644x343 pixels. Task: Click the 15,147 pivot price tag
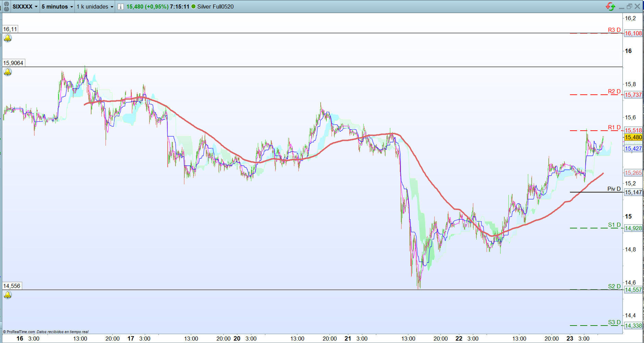click(633, 192)
